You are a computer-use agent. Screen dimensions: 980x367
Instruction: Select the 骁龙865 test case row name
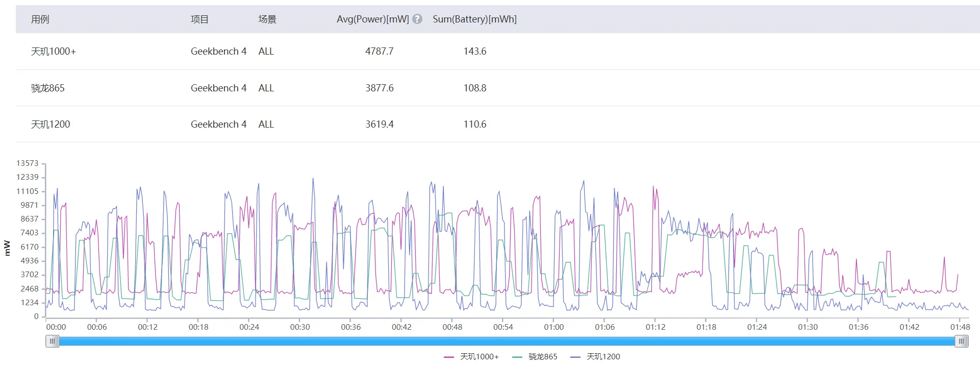[x=48, y=88]
